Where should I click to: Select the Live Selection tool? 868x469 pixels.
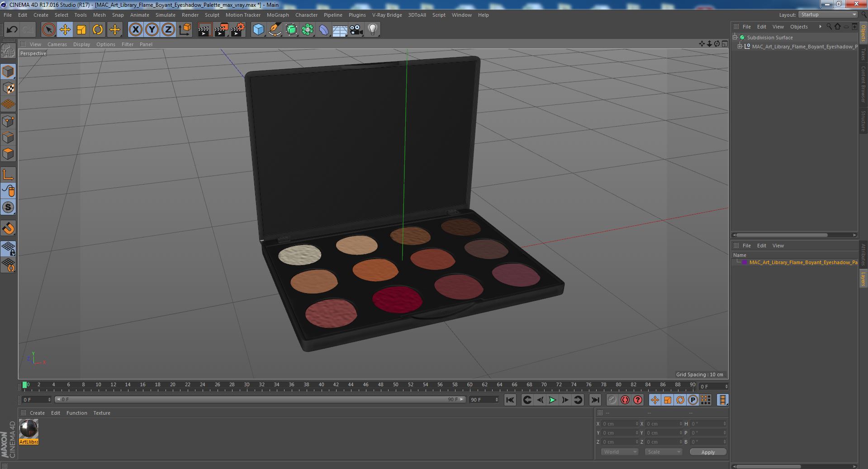click(x=48, y=30)
